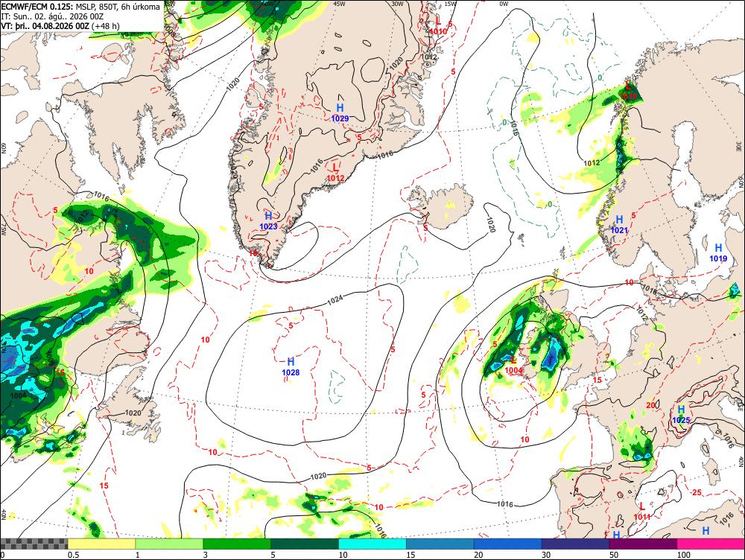Click the H marker labeled 1021 over Norway
This screenshot has height=560, width=745.
[619, 220]
